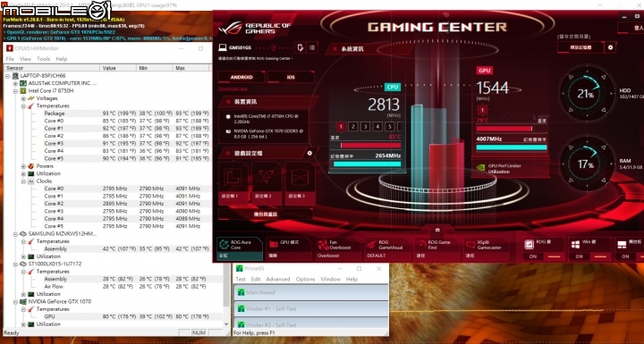
Task: Select CPU core 1 box
Action: point(341,127)
